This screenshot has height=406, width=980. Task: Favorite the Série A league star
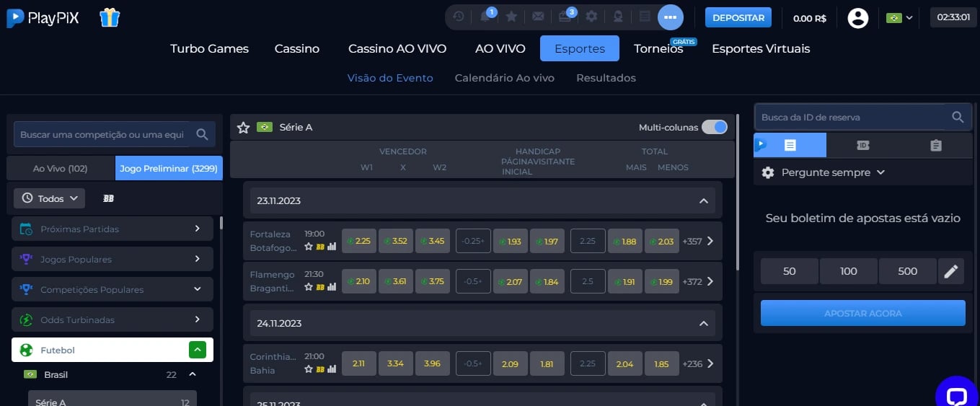[243, 128]
